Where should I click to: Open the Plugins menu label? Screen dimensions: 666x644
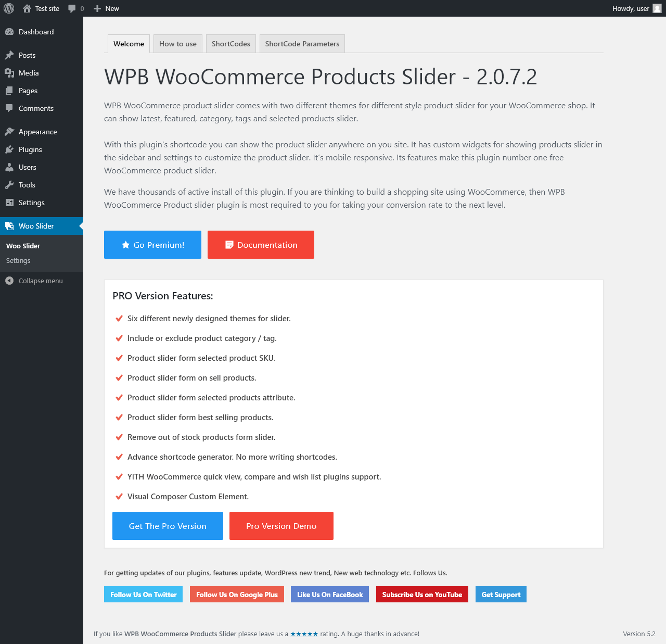[30, 149]
